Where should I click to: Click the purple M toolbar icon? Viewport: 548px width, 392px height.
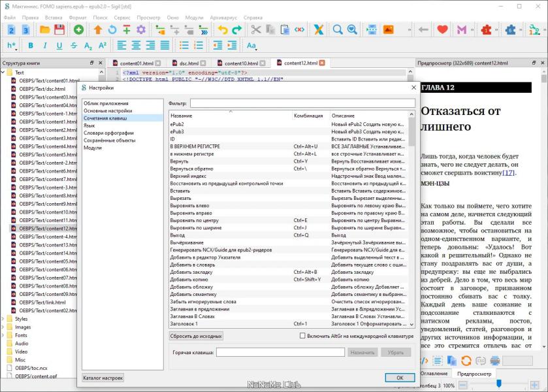pyautogui.click(x=462, y=29)
